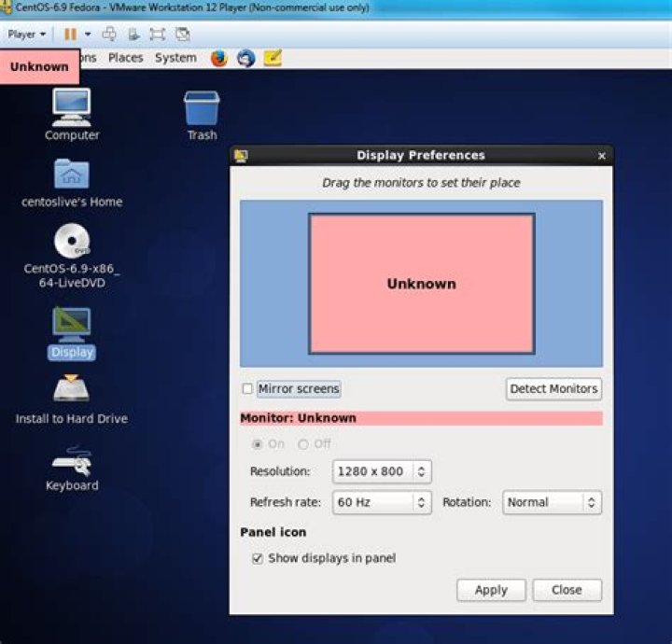Open the Player menu in VMware

tap(26, 35)
